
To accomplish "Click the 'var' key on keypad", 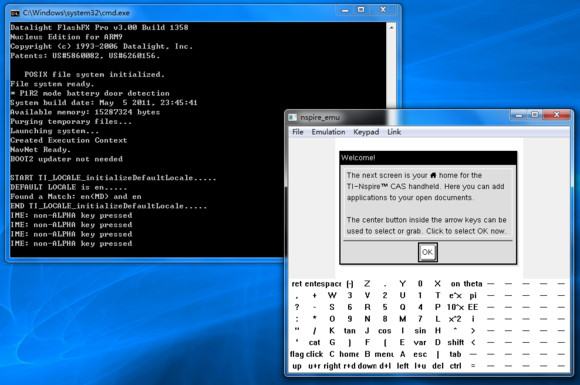I will (420, 342).
